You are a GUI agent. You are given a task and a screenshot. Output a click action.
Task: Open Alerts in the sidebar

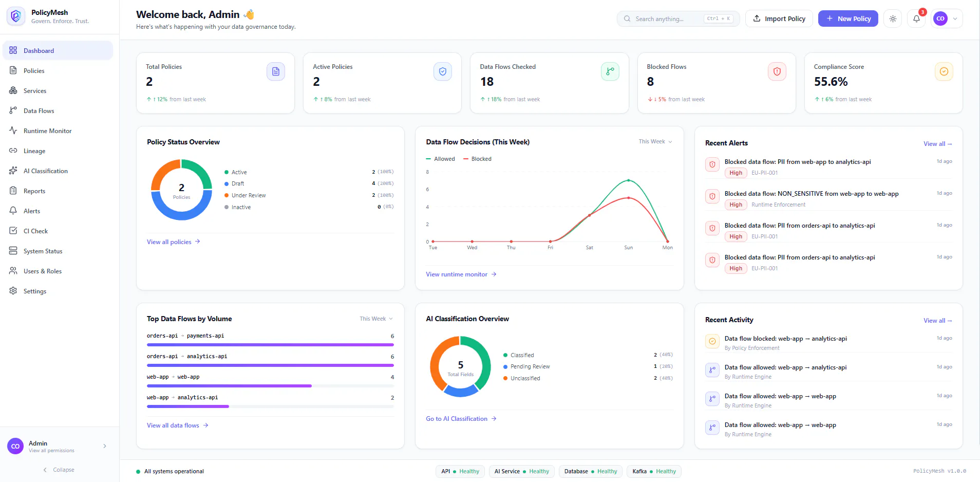[x=58, y=211]
